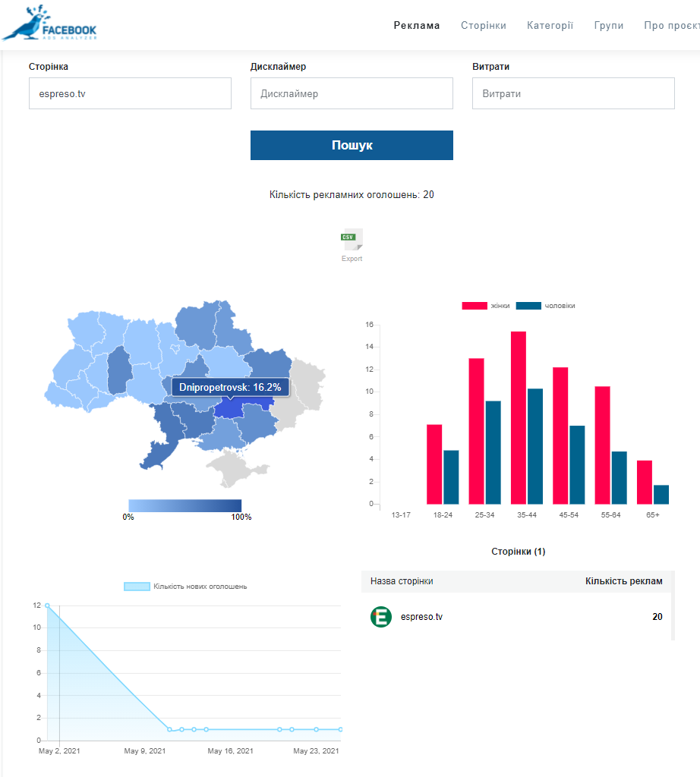Viewport: 700px width, 777px height.
Task: Click the Facebook Ads Analyzer bird logo
Action: pyautogui.click(x=49, y=24)
